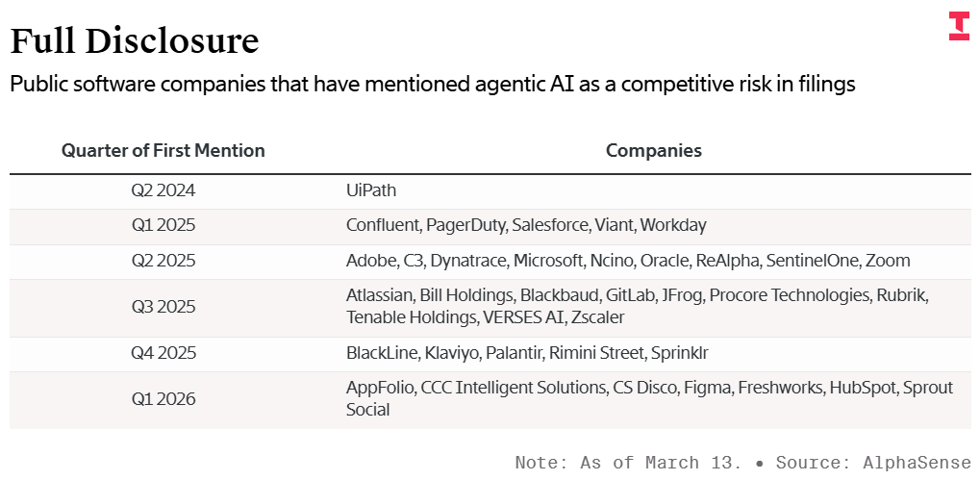Screen dimensions: 980x480
Task: Select the "Companies" column header
Action: point(653,151)
